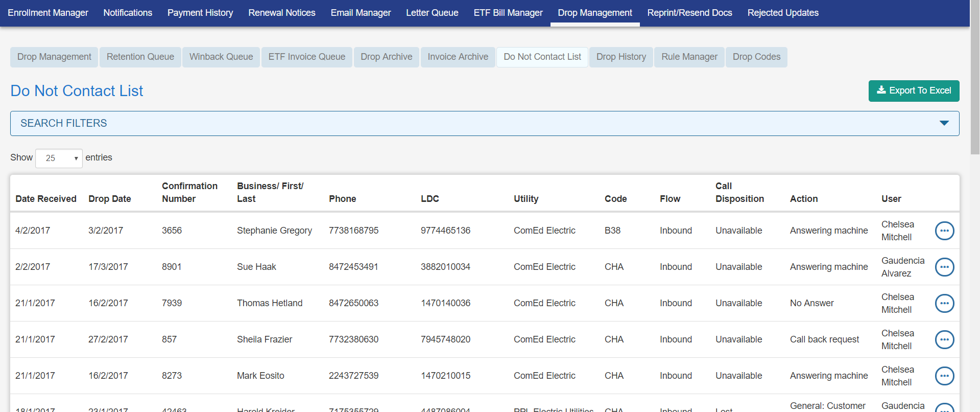Image resolution: width=980 pixels, height=412 pixels.
Task: Switch to Drop History tab
Action: 621,57
